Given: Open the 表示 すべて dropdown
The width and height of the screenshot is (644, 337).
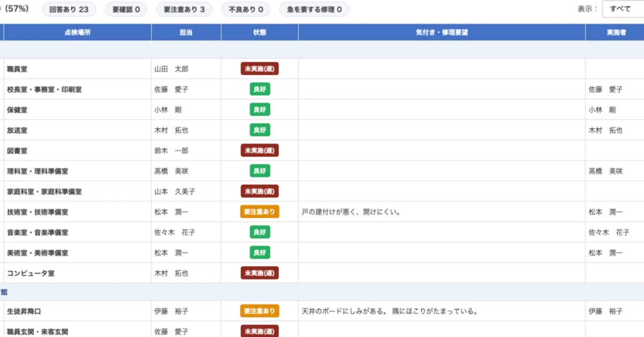Looking at the screenshot, I should [x=623, y=9].
